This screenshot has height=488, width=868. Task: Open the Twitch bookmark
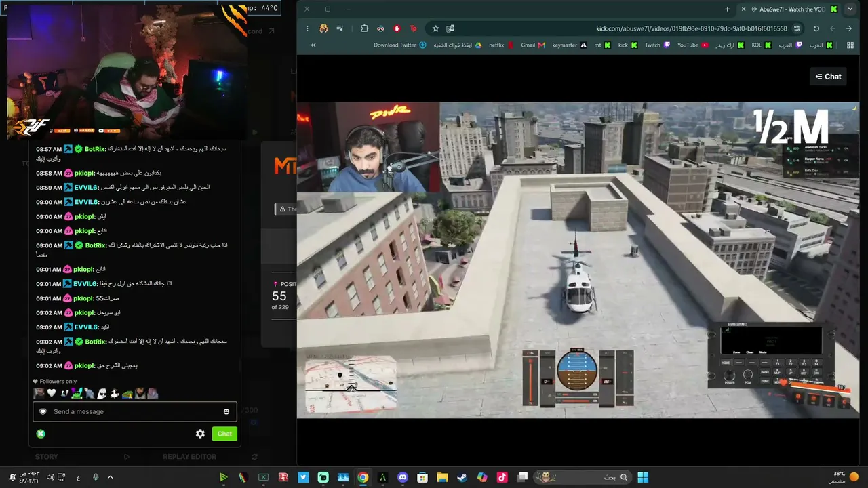tap(657, 45)
